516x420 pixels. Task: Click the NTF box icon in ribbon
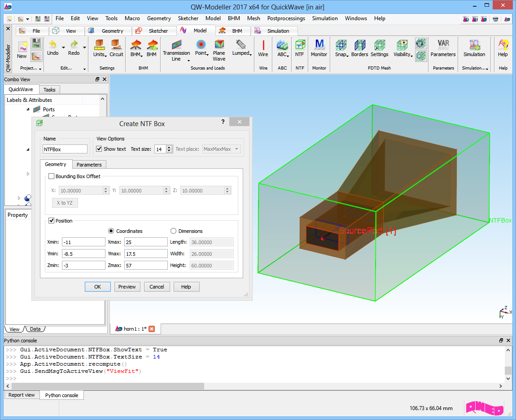(x=300, y=44)
